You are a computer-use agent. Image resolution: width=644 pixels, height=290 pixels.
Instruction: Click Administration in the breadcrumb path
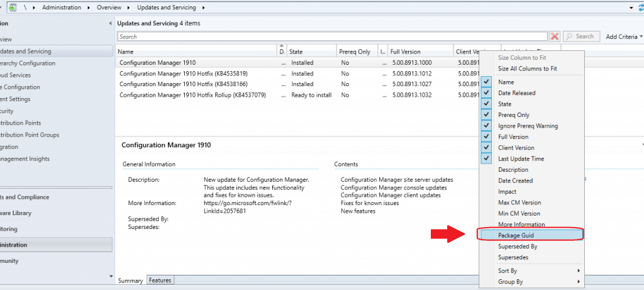62,8
